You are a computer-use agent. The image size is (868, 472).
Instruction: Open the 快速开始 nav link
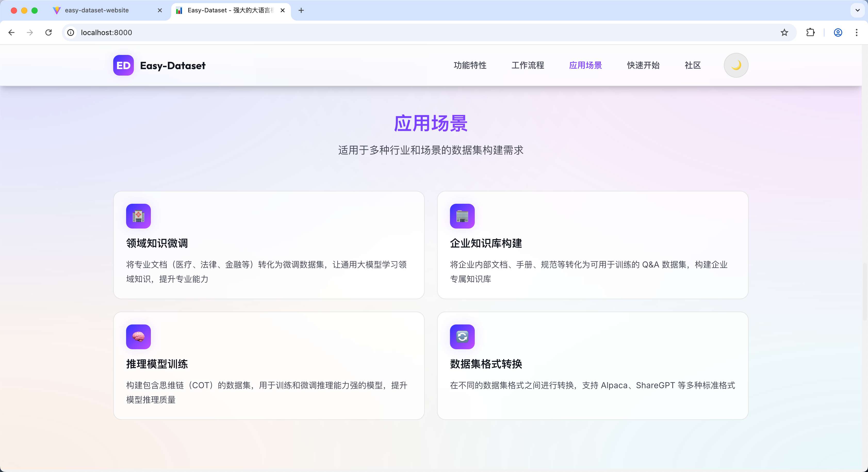click(x=643, y=66)
